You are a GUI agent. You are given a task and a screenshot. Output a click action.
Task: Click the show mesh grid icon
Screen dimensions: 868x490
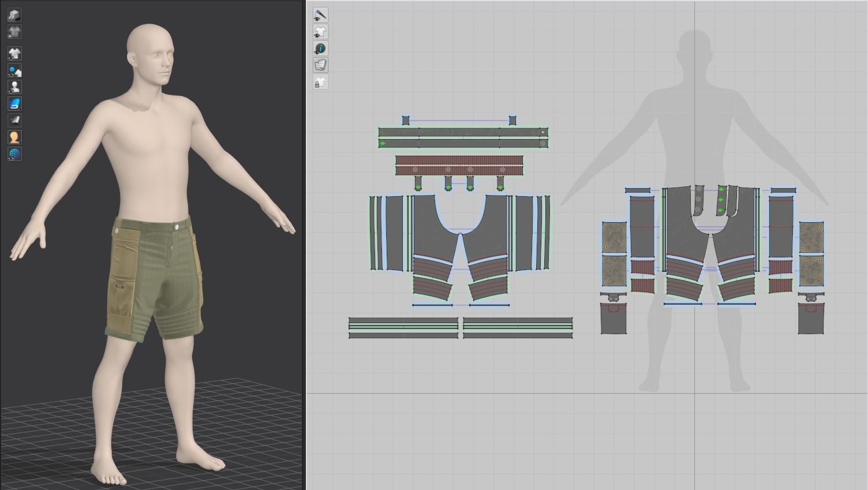click(320, 65)
